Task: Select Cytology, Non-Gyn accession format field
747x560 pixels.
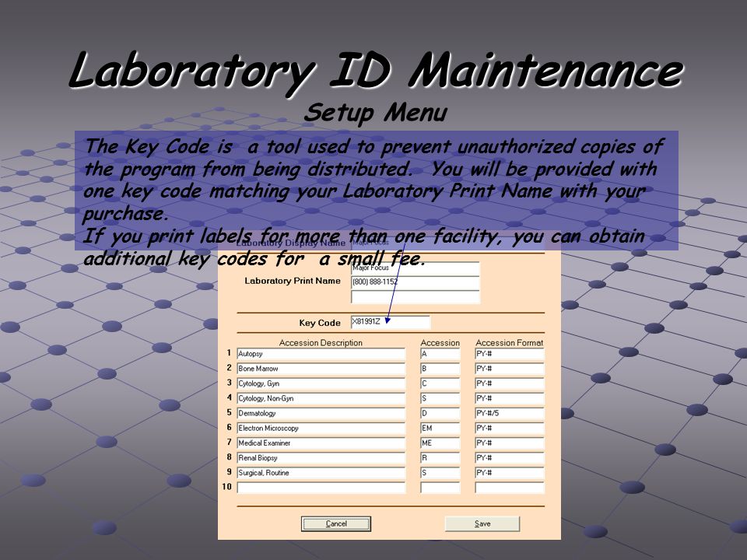Action: click(509, 398)
